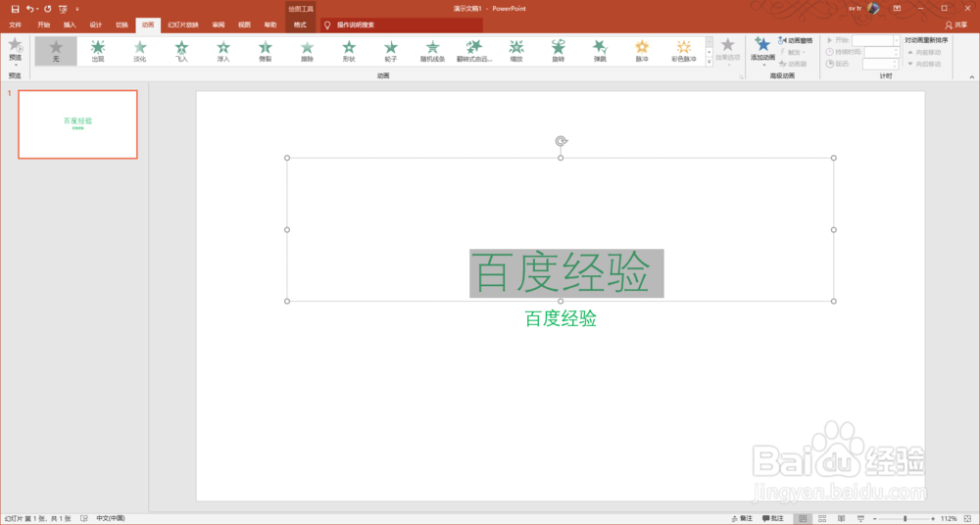
Task: Apply the 彩色脉冲 emphasis effect
Action: click(684, 51)
